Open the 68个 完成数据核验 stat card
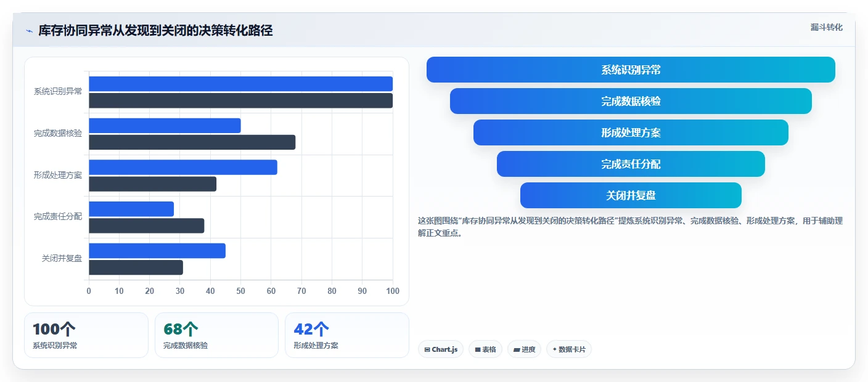This screenshot has width=868, height=382. click(x=217, y=335)
